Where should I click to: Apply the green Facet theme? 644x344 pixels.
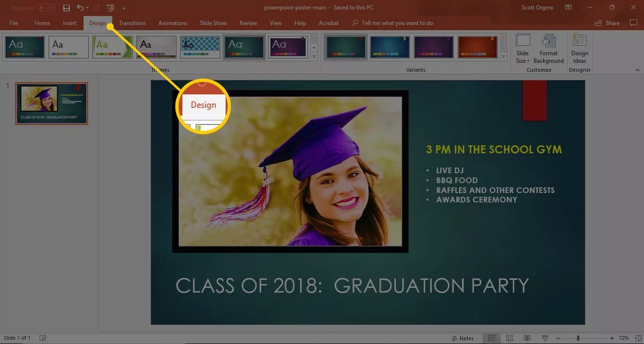pyautogui.click(x=112, y=47)
